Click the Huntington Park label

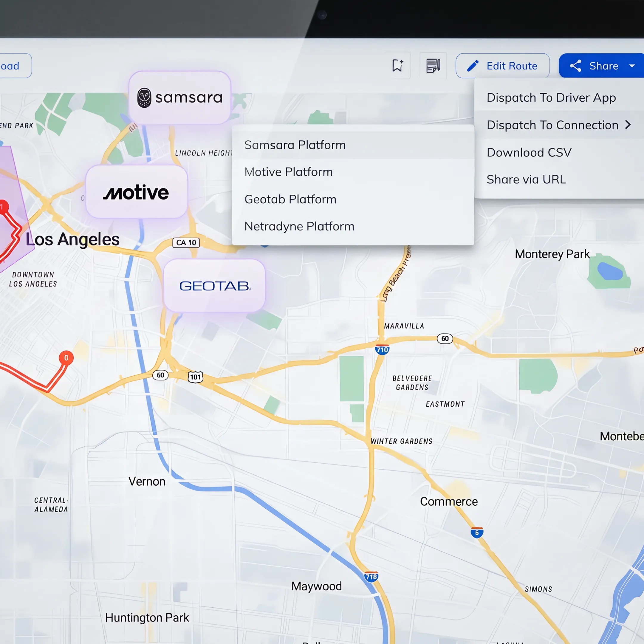147,618
